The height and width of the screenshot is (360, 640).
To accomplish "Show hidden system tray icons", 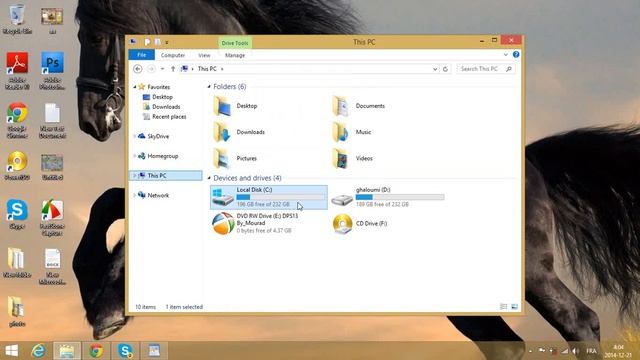I will (x=530, y=351).
